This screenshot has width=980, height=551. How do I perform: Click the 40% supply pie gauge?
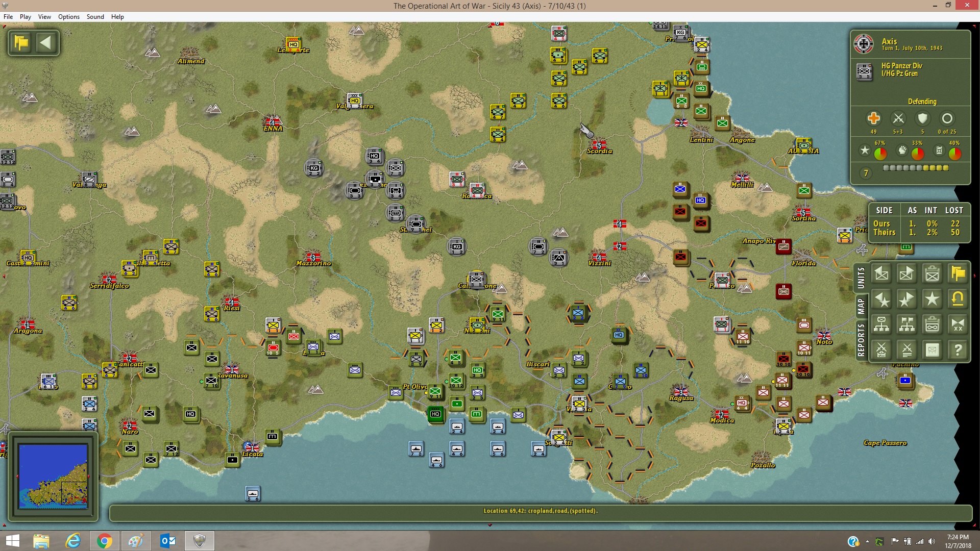point(955,153)
